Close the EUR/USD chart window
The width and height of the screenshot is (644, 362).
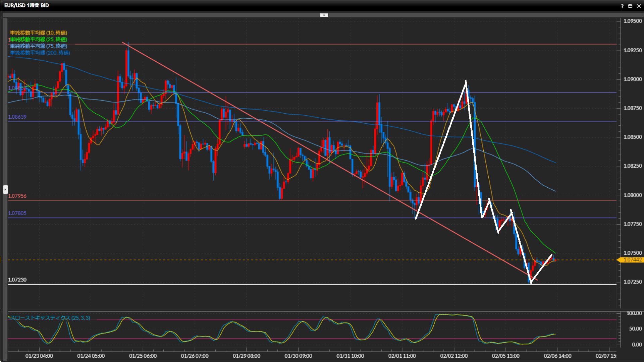639,6
